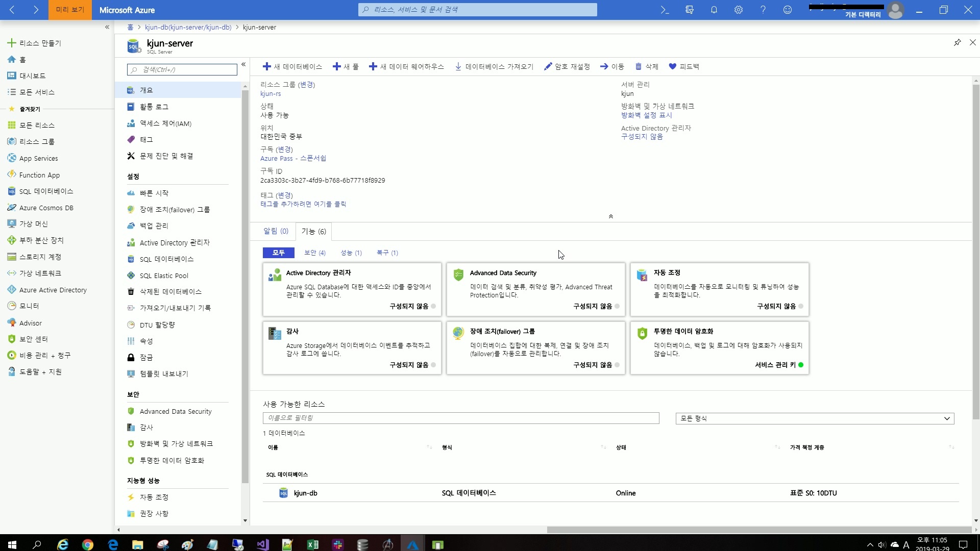Pin kjun-server blade to dashboard

[957, 42]
